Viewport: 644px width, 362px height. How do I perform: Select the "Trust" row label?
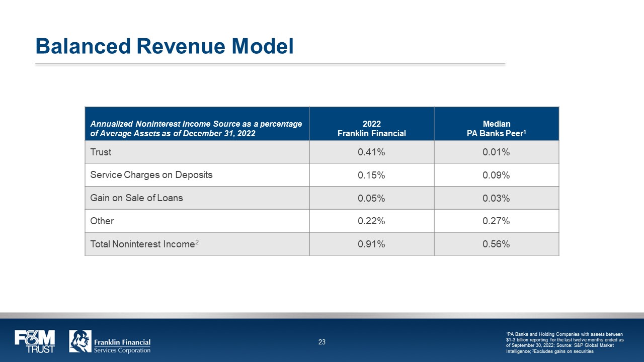point(101,152)
